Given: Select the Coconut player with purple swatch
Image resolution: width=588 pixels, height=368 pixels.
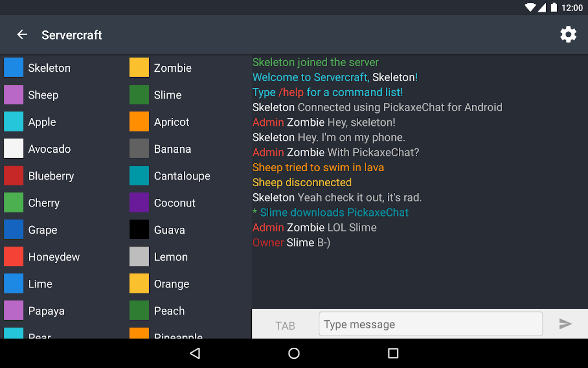Looking at the screenshot, I should [x=175, y=203].
